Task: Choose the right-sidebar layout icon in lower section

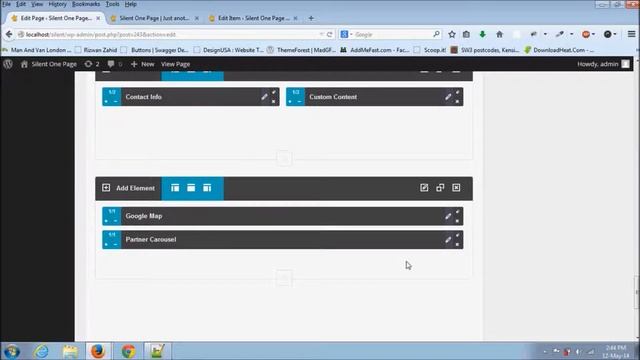Action: pos(207,188)
